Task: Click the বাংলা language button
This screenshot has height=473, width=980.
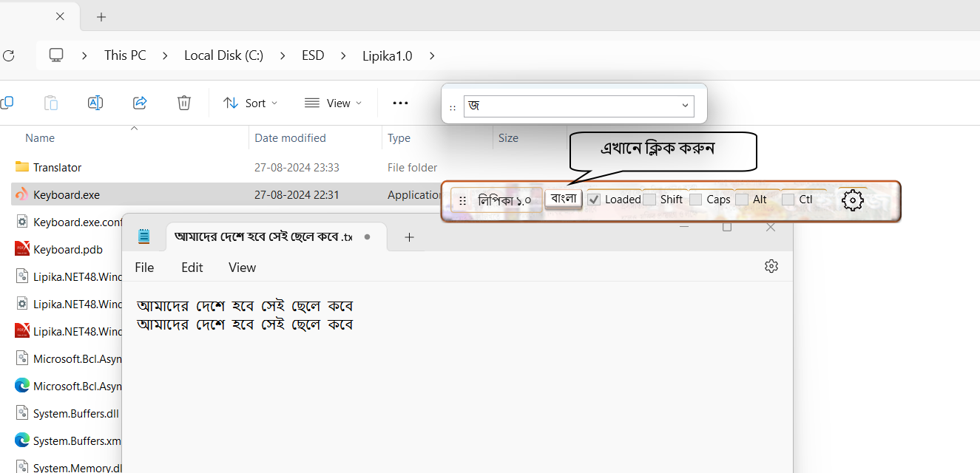Action: (564, 199)
